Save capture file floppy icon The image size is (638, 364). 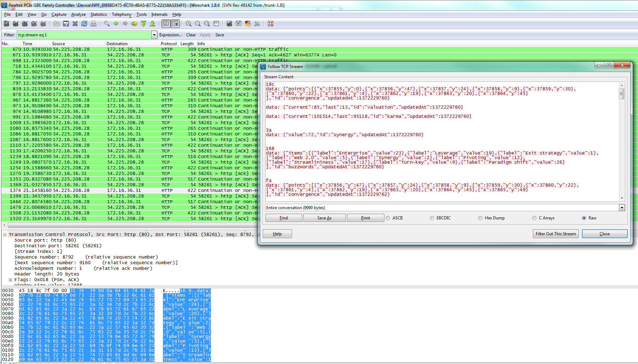pos(66,24)
